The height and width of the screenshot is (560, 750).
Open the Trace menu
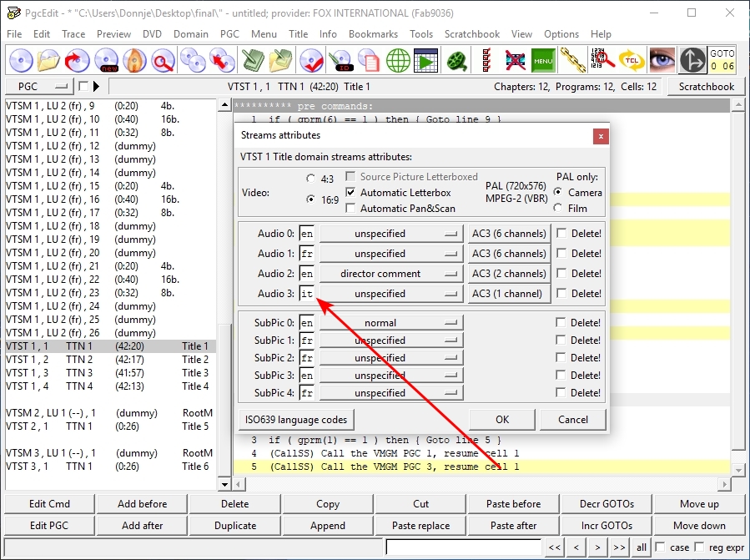point(73,34)
